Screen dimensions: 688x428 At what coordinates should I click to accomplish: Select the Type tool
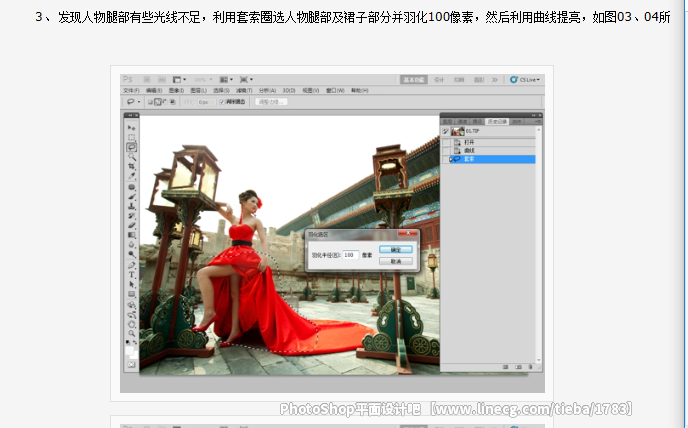[x=131, y=275]
